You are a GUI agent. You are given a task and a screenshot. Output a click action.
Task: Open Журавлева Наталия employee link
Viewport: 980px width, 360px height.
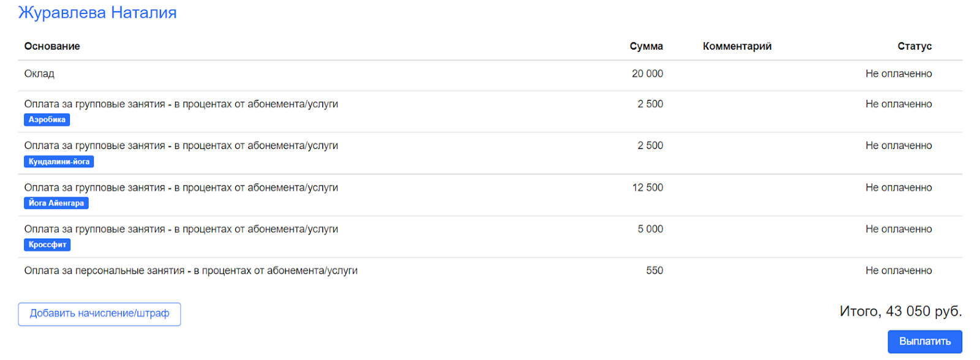click(97, 13)
